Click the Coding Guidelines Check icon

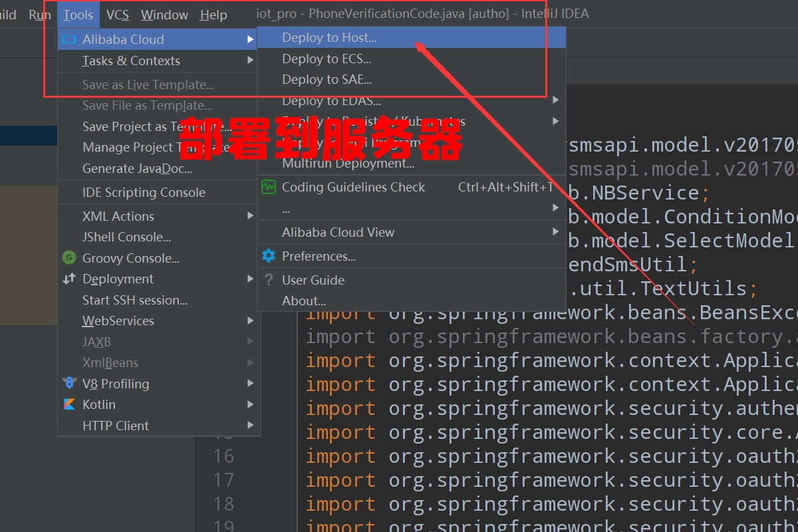pyautogui.click(x=268, y=187)
